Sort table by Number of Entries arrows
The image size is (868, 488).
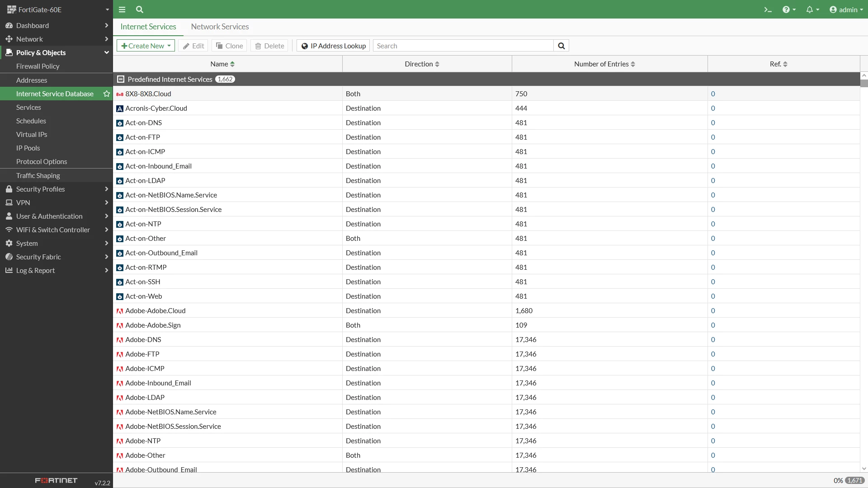[x=633, y=64]
